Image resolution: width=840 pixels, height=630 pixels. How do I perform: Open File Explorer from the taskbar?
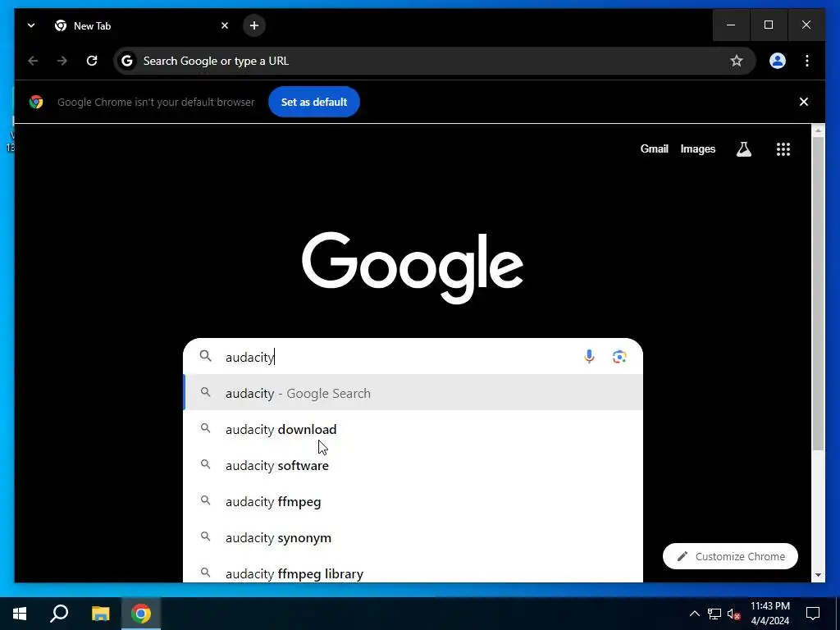(x=100, y=614)
